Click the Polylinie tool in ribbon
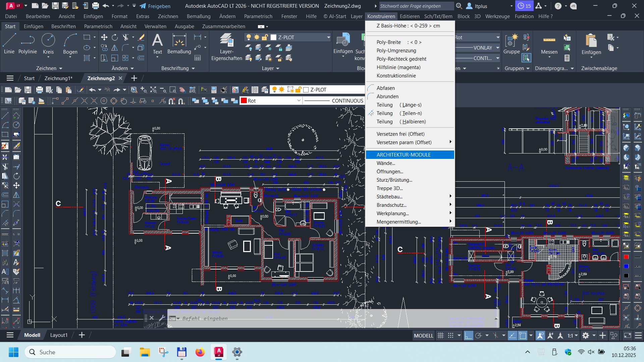The image size is (644, 362). tap(28, 44)
